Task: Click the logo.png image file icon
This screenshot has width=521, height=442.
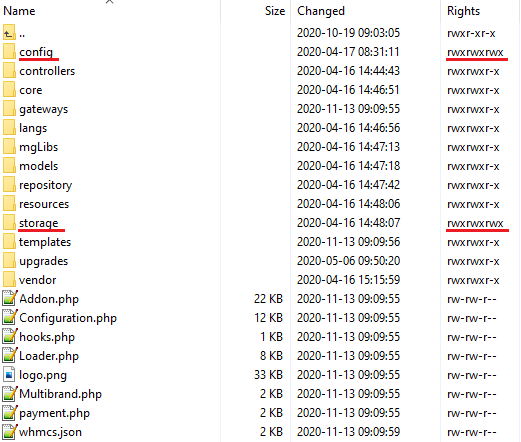Action: [9, 375]
